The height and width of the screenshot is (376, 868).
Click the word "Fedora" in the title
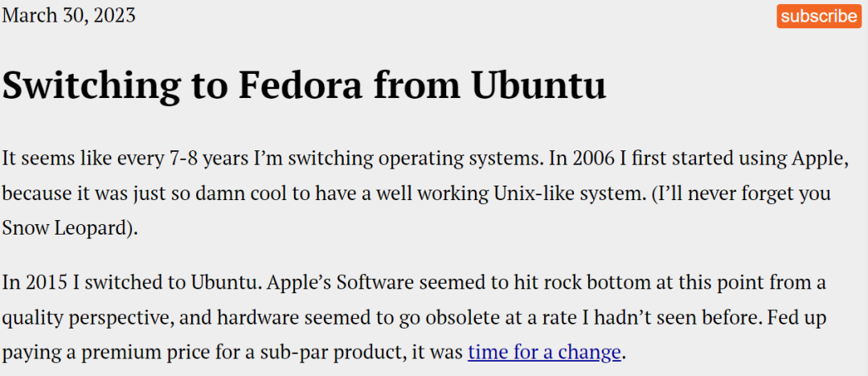tap(300, 86)
